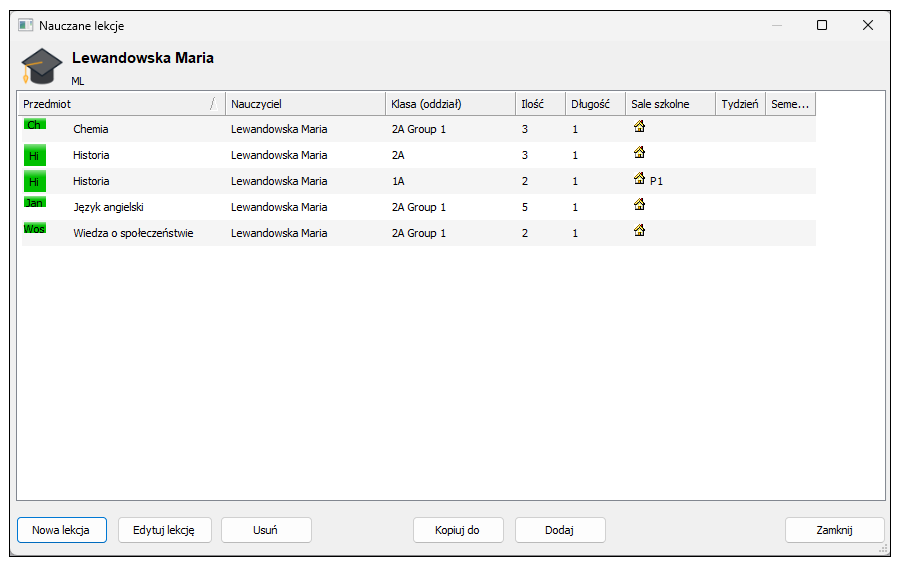Create a lesson with Nowa lekcja button
The image size is (901, 567).
point(62,530)
